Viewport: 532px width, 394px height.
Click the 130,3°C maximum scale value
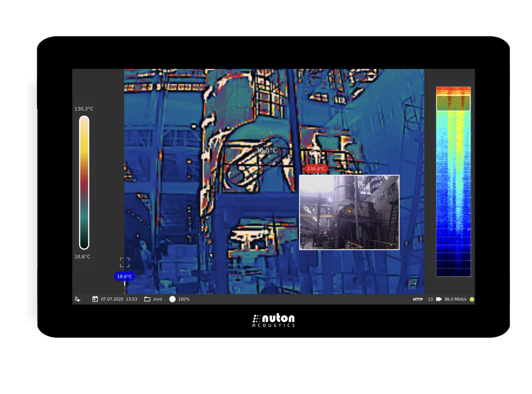[84, 109]
